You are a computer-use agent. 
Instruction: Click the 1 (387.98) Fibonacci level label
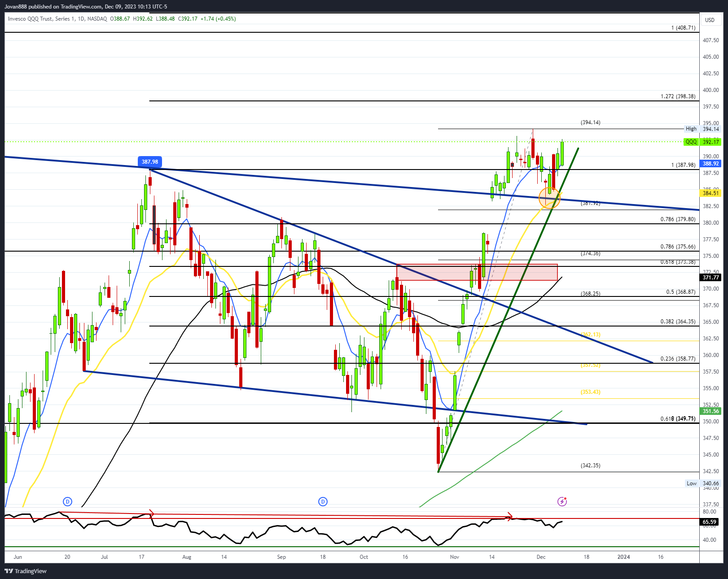[683, 165]
